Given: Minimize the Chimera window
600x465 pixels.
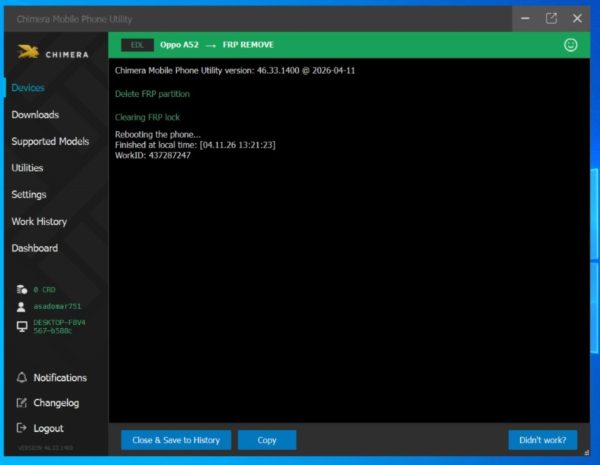Looking at the screenshot, I should [525, 18].
